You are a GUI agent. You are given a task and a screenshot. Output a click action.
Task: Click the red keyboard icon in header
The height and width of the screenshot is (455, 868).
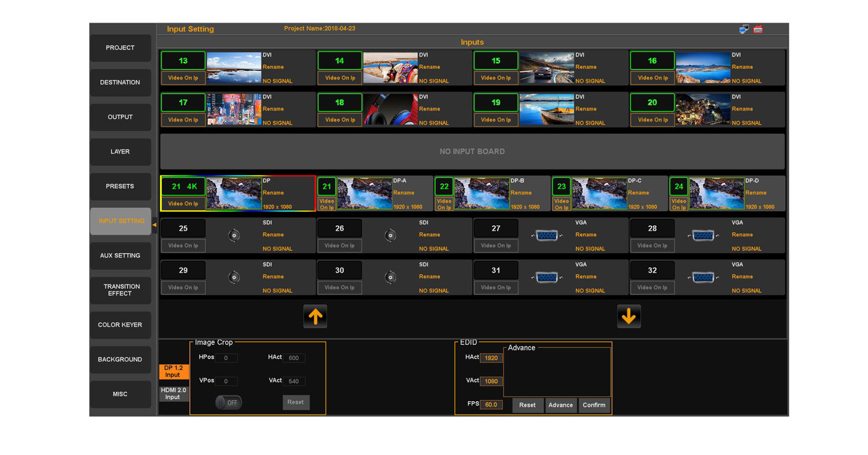tap(758, 30)
